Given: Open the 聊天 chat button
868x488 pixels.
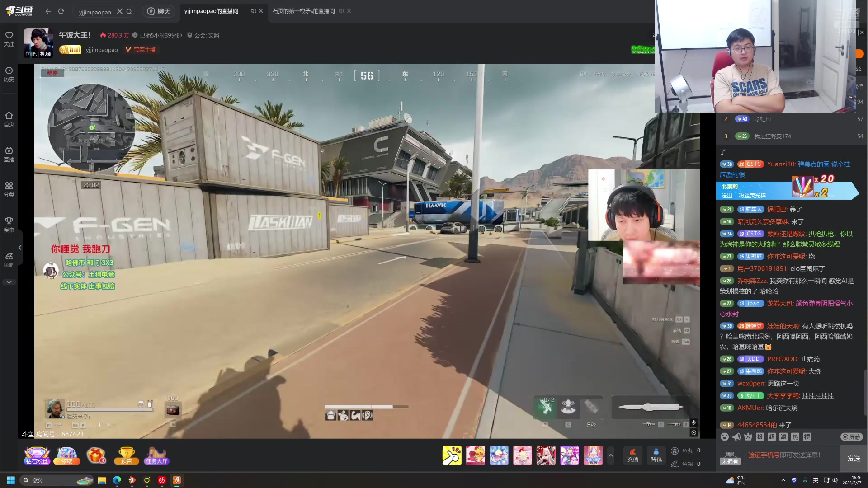Looking at the screenshot, I should pos(159,11).
